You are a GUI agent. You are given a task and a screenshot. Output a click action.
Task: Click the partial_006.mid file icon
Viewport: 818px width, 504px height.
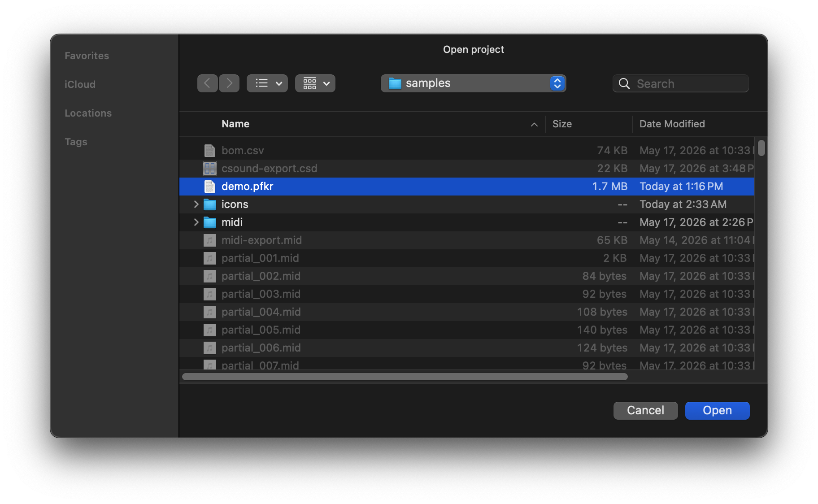[210, 348]
